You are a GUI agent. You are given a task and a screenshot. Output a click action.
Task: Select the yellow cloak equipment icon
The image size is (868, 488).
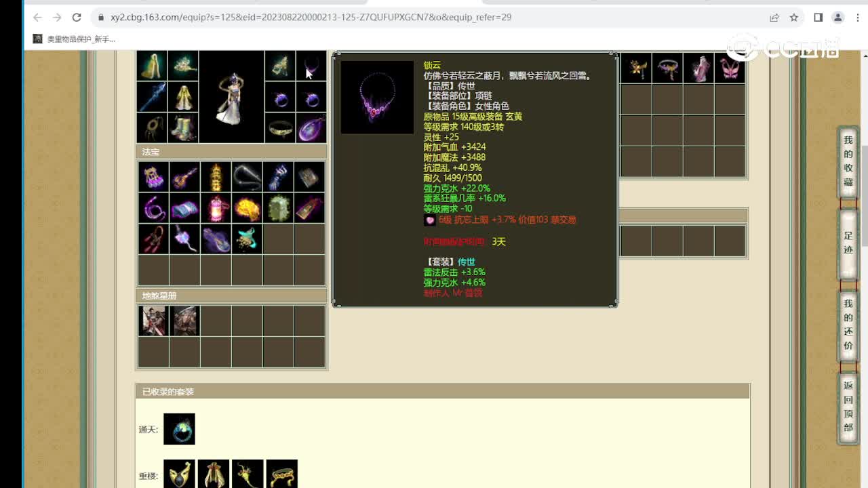(x=152, y=66)
